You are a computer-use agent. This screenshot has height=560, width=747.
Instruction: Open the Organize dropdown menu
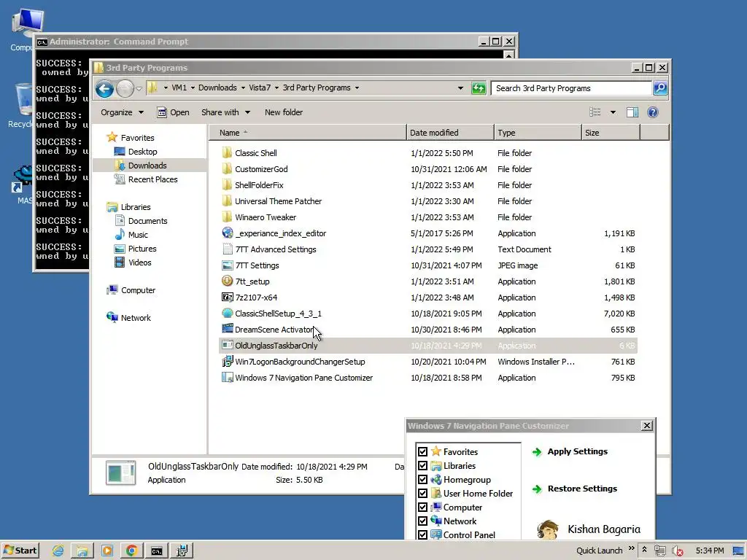122,112
